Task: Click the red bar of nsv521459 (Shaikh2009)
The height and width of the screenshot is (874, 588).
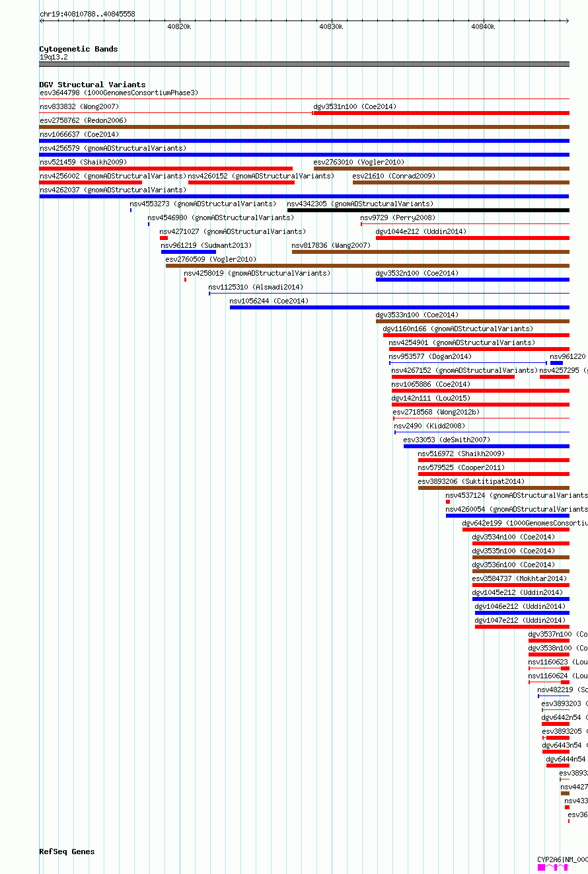Action: [x=166, y=169]
